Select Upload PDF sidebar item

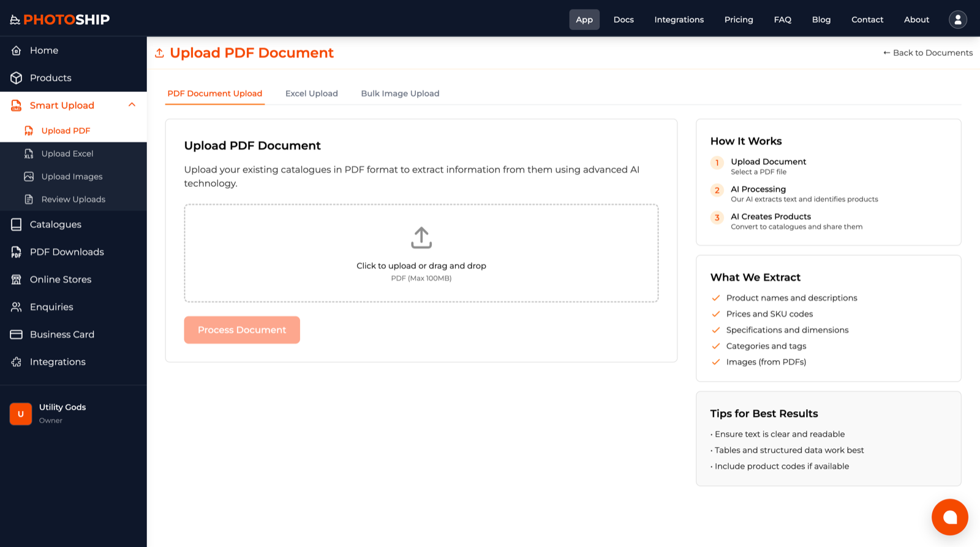click(73, 130)
